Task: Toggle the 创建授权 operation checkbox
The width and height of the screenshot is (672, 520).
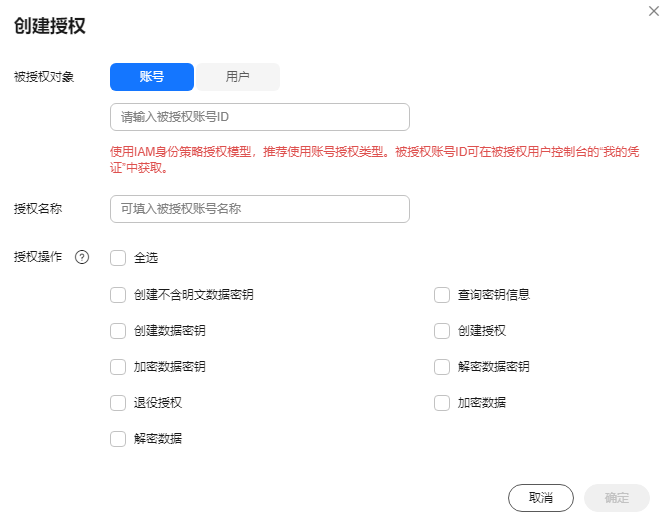Action: (x=442, y=331)
